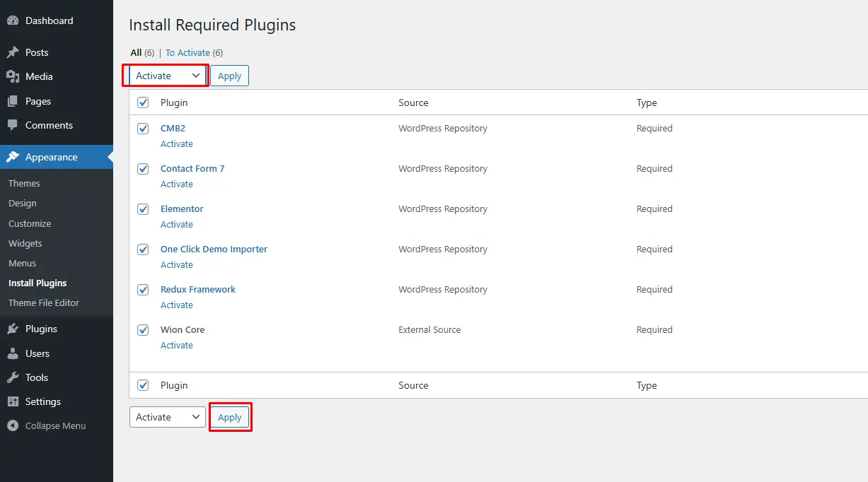The width and height of the screenshot is (868, 482).
Task: Click Activate link under CMB2
Action: pos(177,143)
